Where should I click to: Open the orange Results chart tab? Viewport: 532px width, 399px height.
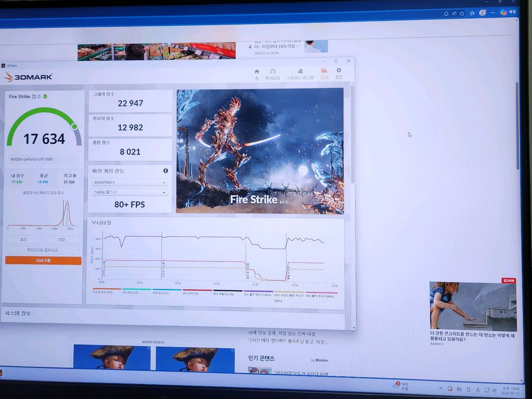pyautogui.click(x=325, y=73)
